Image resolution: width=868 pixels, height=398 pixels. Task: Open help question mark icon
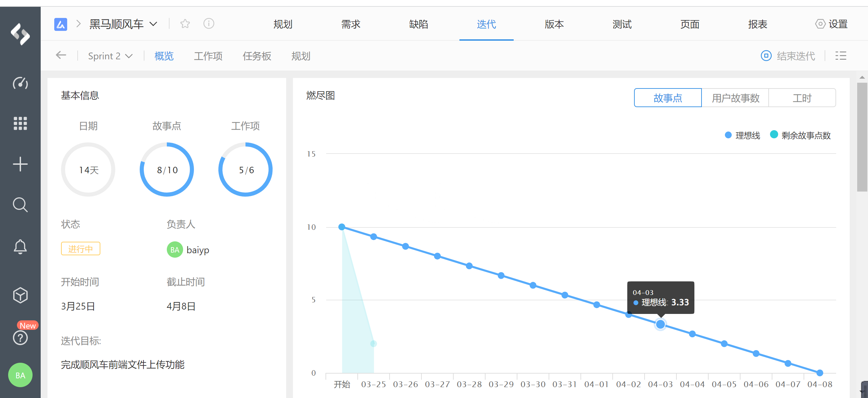coord(20,338)
